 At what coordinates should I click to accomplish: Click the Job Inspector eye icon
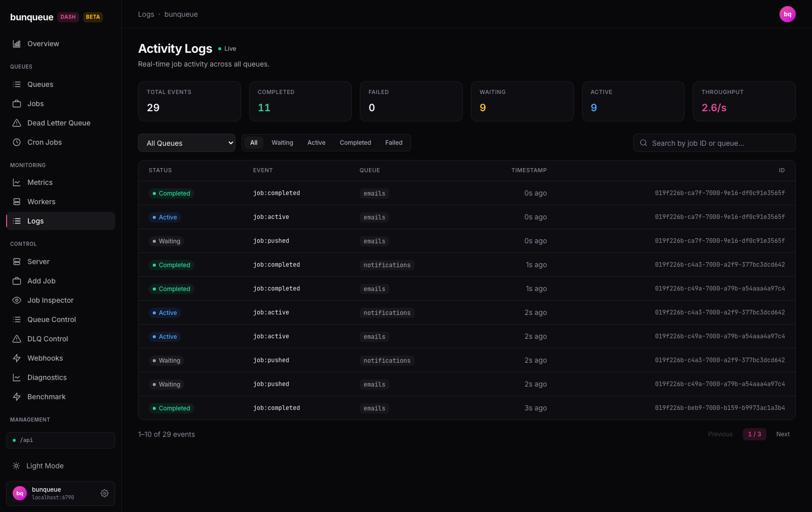tap(17, 300)
